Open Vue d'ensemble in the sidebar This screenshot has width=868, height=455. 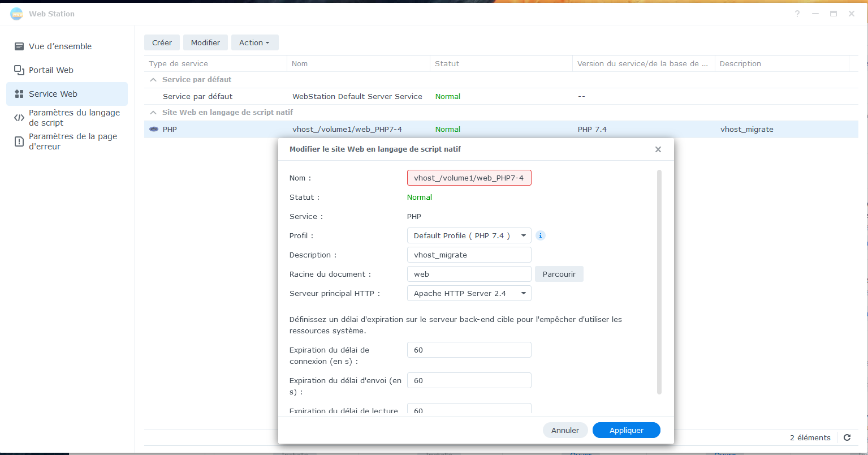pyautogui.click(x=67, y=46)
